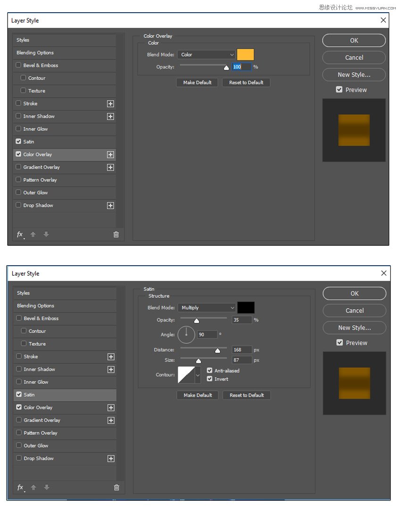401x532 pixels.
Task: Click Make Default in Color Overlay settings
Action: (x=197, y=83)
